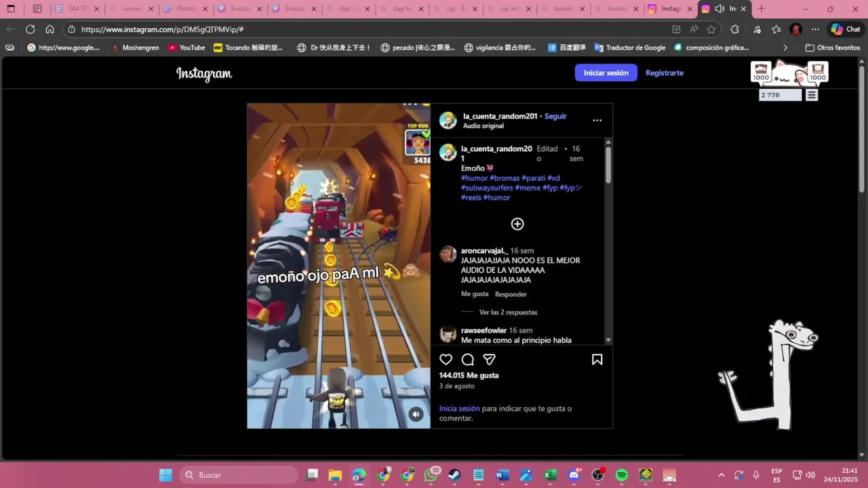The height and width of the screenshot is (488, 868).
Task: View the 144.015 Me gusta count
Action: click(469, 375)
